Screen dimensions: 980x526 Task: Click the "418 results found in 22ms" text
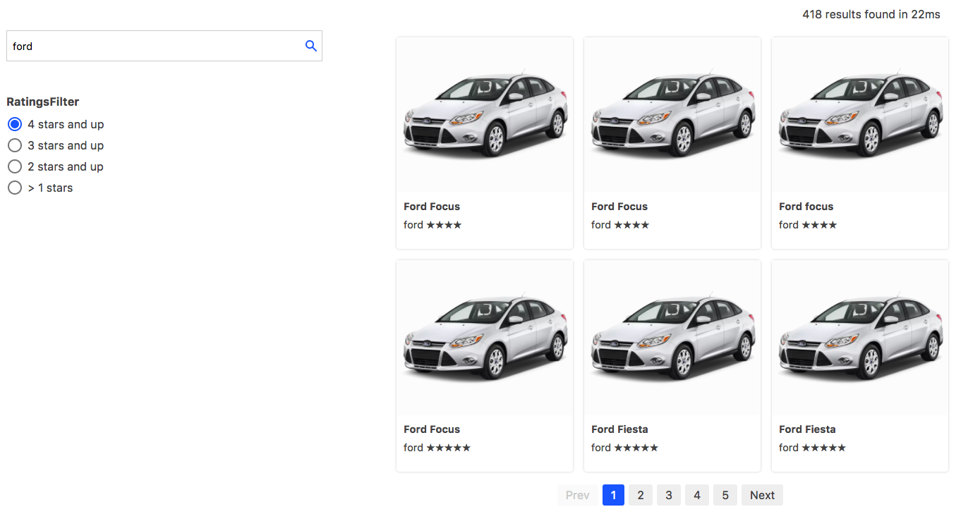pos(871,14)
